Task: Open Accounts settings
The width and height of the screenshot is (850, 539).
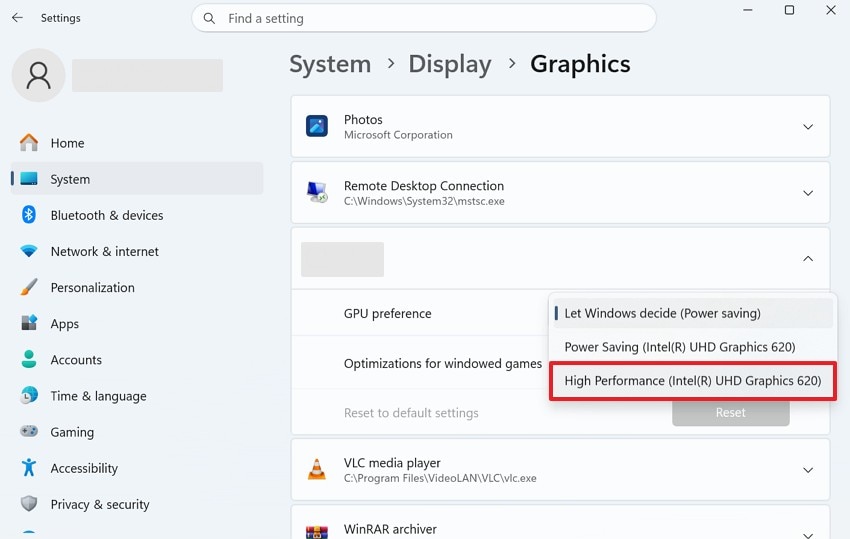Action: 137,360
